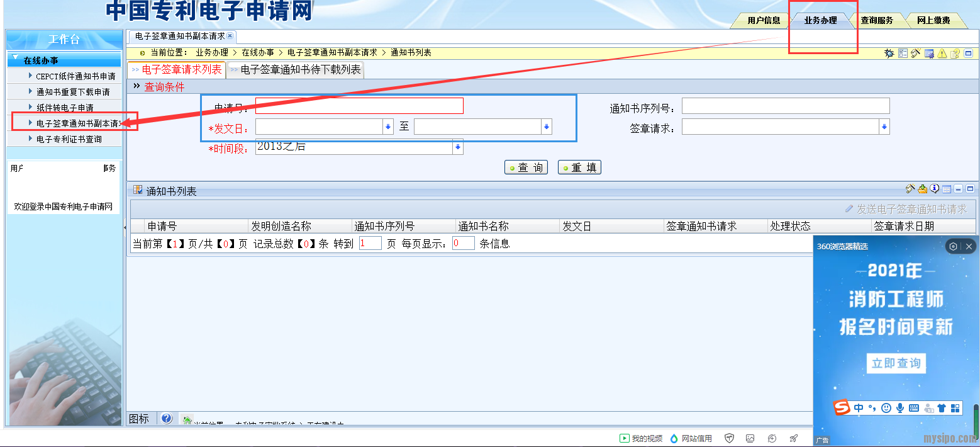The image size is (980, 447).
Task: Switch to the 查询服务 top tab
Action: click(x=877, y=20)
